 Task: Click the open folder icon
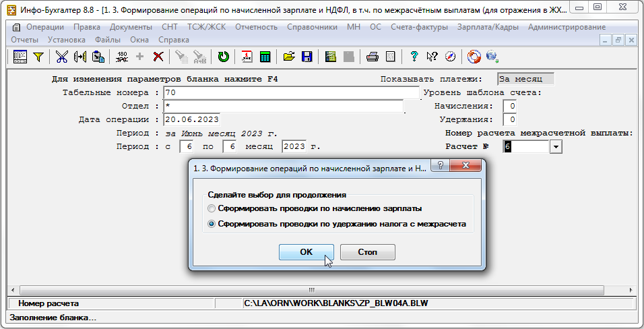pos(289,57)
